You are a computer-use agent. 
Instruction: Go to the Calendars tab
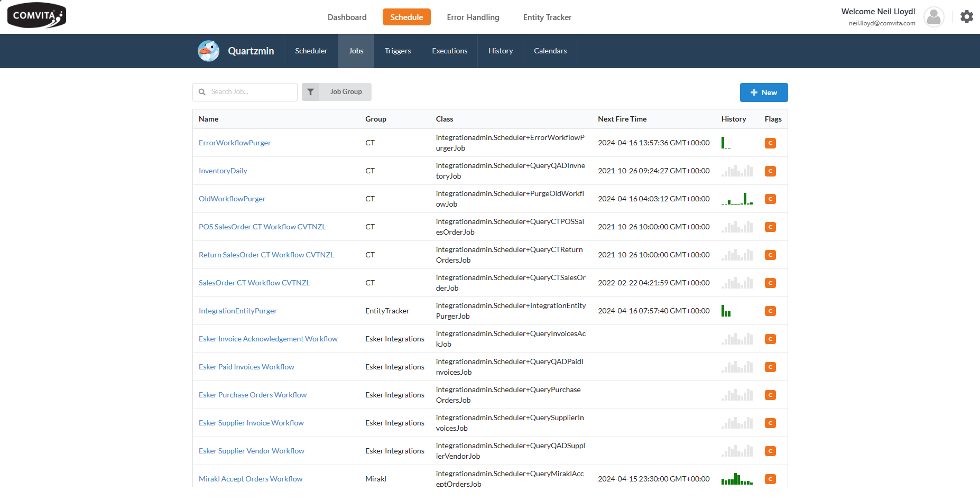[550, 51]
